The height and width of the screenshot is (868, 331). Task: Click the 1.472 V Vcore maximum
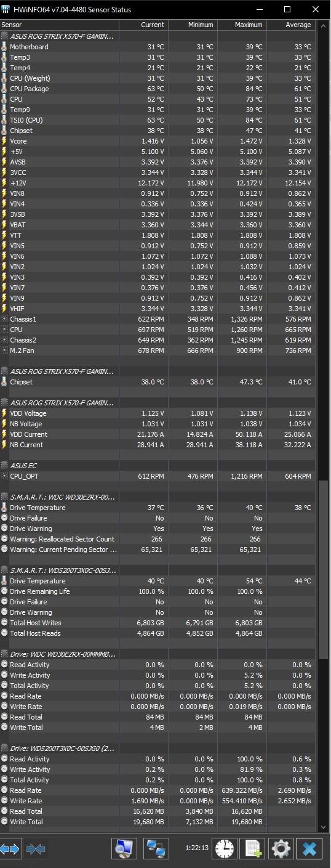pyautogui.click(x=250, y=141)
